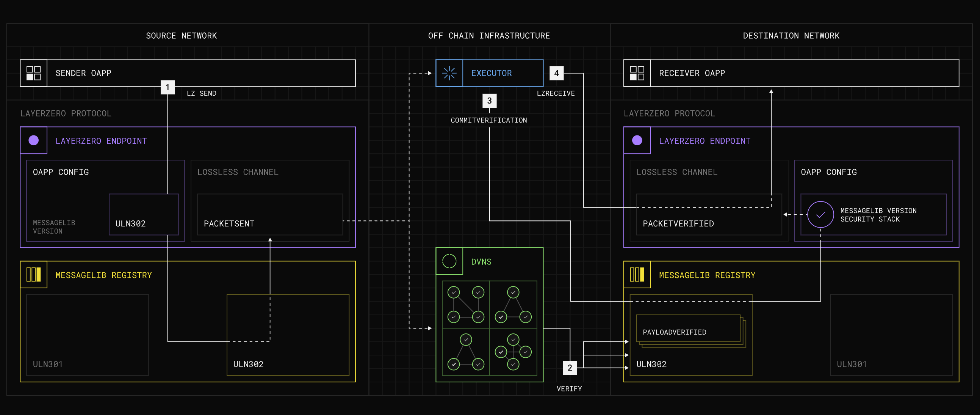Click source MessageLib Registry yellow bars icon
Viewport: 980px width, 415px height.
33,275
